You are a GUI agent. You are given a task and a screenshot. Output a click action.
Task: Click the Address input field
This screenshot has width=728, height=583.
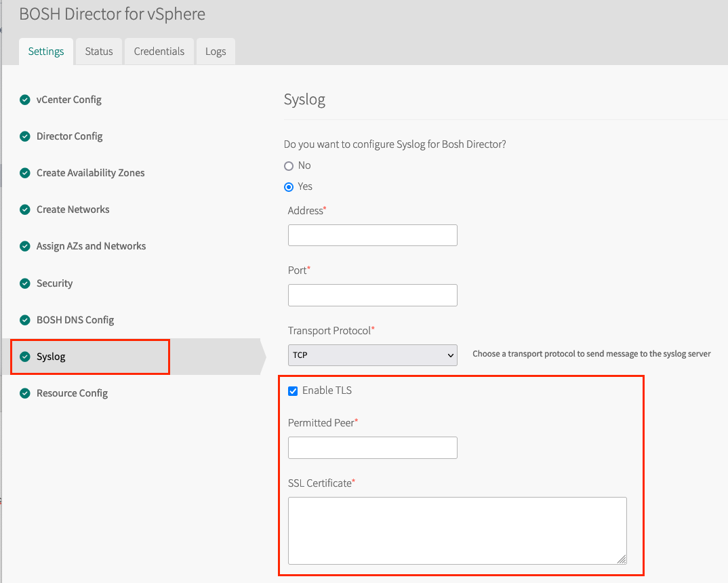pyautogui.click(x=372, y=235)
